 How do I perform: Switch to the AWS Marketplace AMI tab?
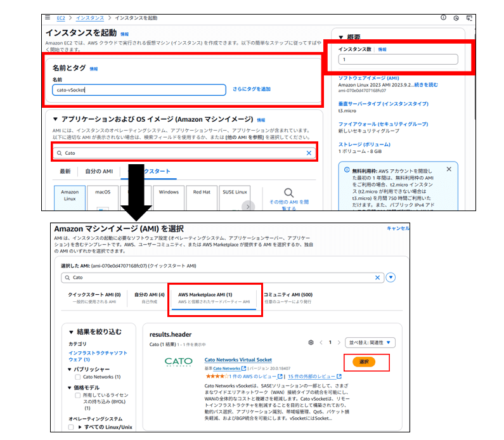click(214, 298)
